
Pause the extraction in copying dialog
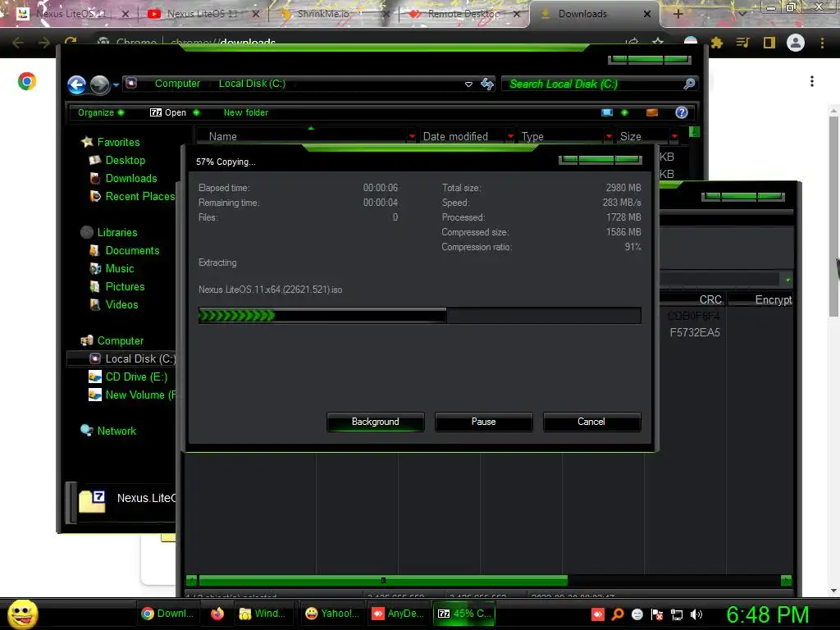pyautogui.click(x=484, y=422)
